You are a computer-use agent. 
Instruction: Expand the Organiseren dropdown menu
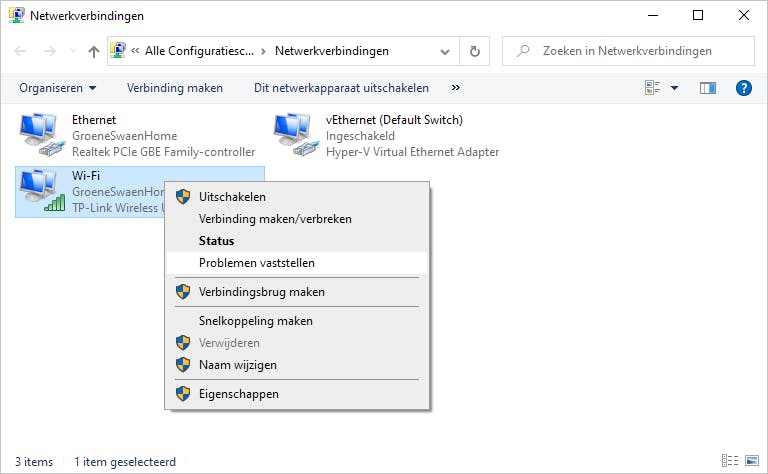tap(58, 88)
